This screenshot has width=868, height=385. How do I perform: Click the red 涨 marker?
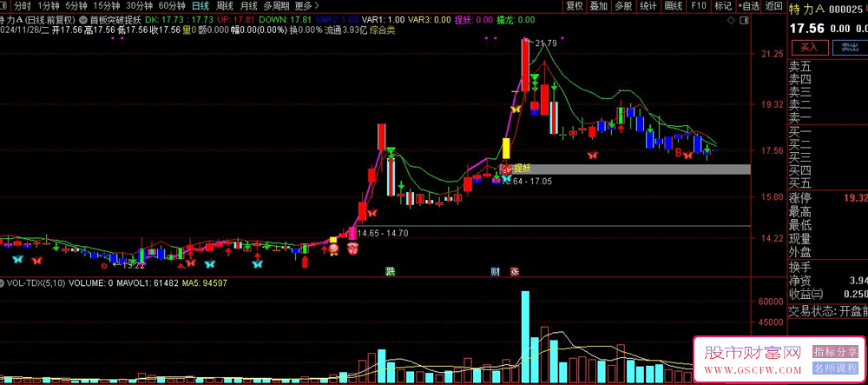514,272
